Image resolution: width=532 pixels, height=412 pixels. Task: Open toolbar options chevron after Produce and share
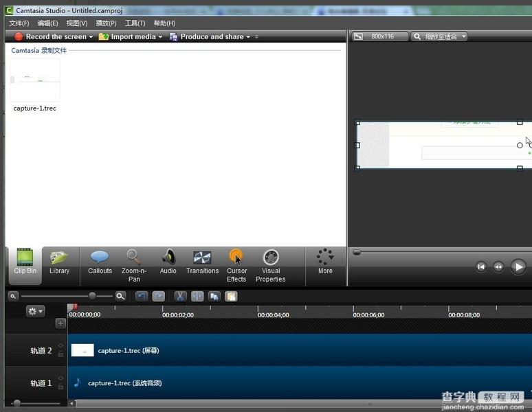click(256, 36)
